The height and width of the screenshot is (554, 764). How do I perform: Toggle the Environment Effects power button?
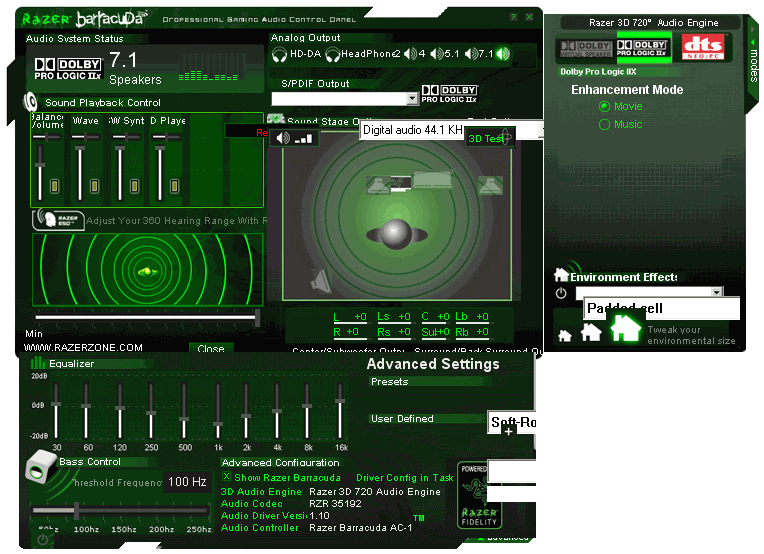click(x=561, y=293)
